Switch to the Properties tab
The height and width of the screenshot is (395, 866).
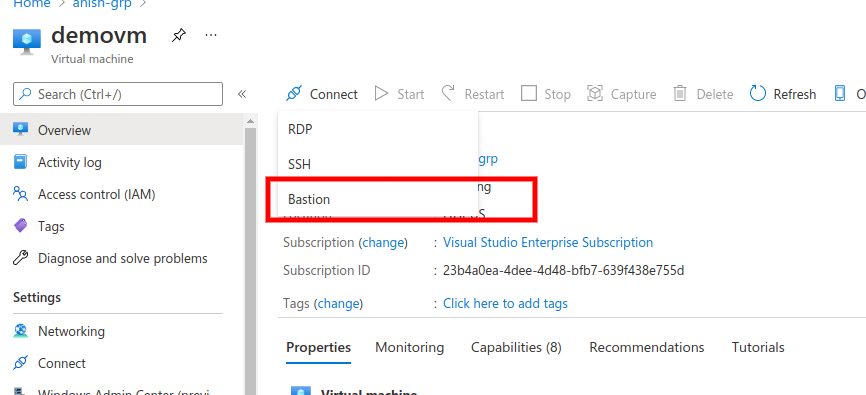[x=319, y=347]
